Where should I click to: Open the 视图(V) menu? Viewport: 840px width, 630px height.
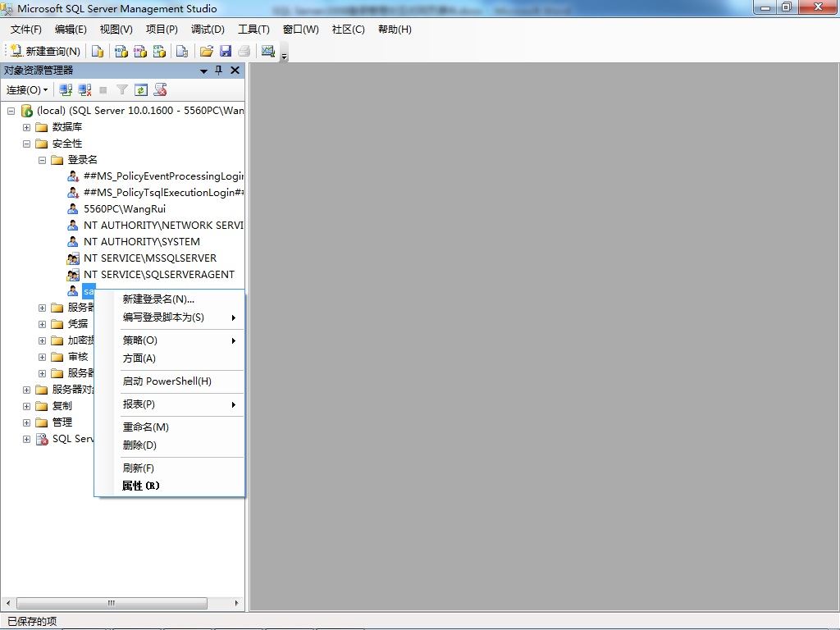coord(116,30)
